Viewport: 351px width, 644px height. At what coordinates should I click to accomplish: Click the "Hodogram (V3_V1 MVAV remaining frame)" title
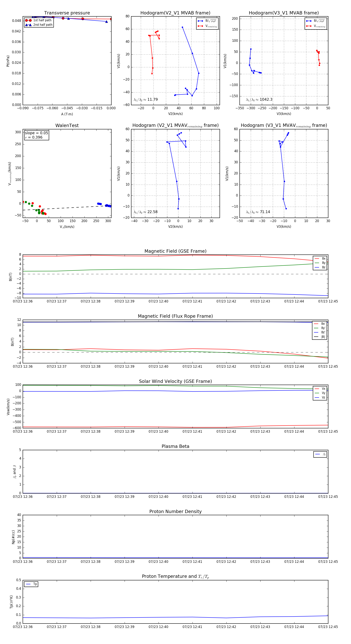[x=284, y=125]
